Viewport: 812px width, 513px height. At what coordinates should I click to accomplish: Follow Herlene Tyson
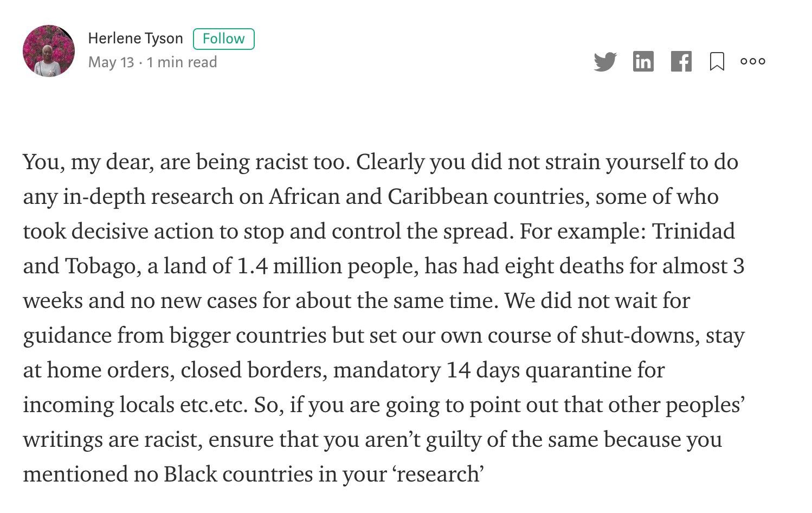[223, 39]
